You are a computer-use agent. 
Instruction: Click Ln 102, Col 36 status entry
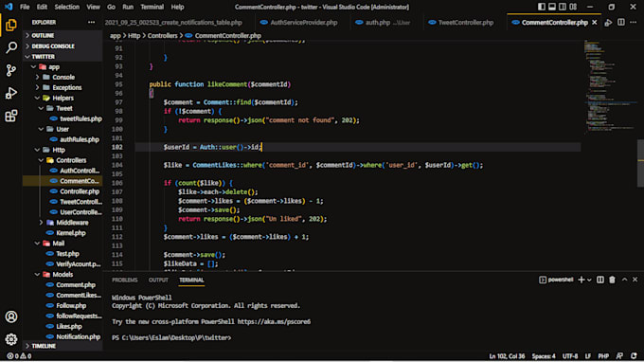[x=507, y=355]
